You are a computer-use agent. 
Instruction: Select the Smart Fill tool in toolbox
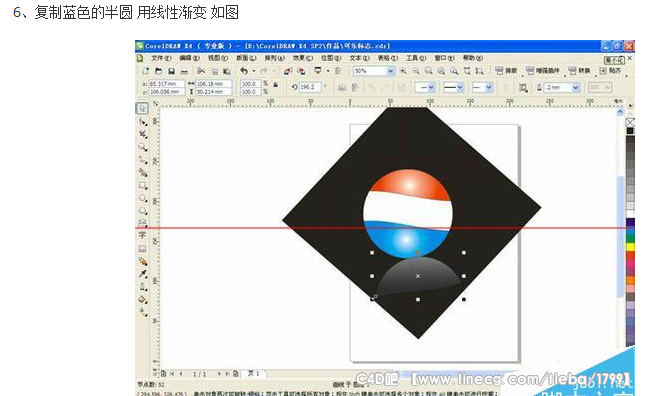[x=143, y=172]
